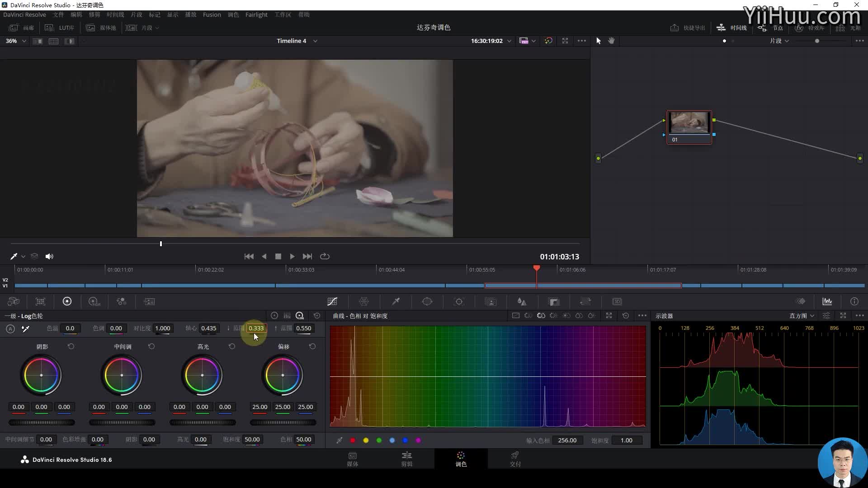Viewport: 868px width, 488px height.
Task: Toggle the viewer mute speaker
Action: pyautogui.click(x=49, y=256)
